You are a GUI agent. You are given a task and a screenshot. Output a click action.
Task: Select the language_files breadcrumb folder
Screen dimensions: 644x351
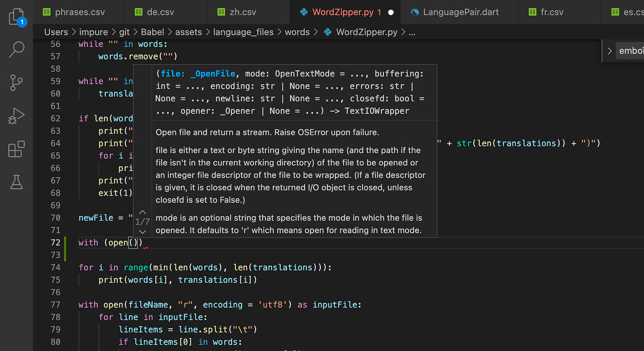point(243,32)
